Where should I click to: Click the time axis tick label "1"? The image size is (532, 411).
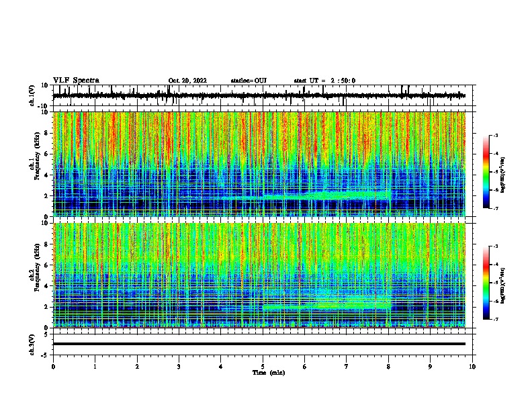(x=95, y=367)
